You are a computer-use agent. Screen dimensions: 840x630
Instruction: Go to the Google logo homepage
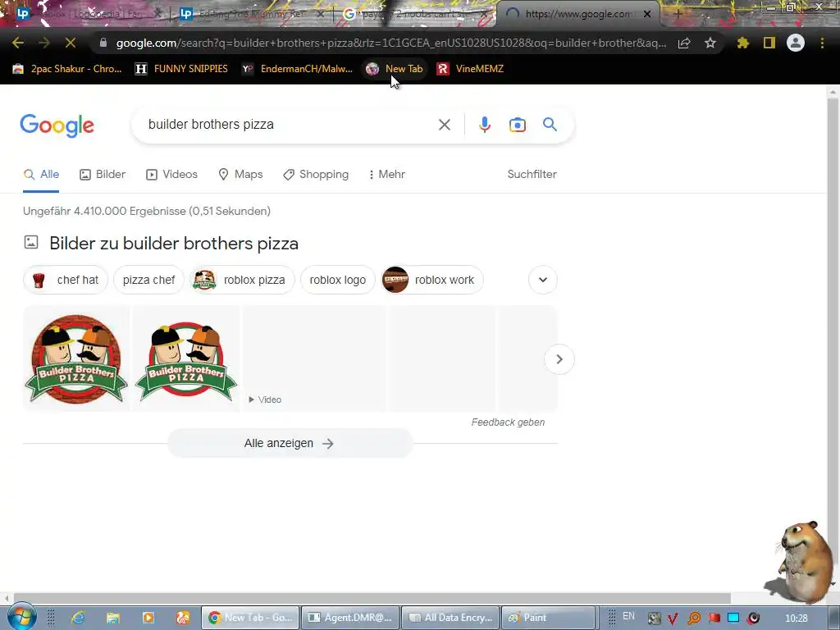click(57, 126)
